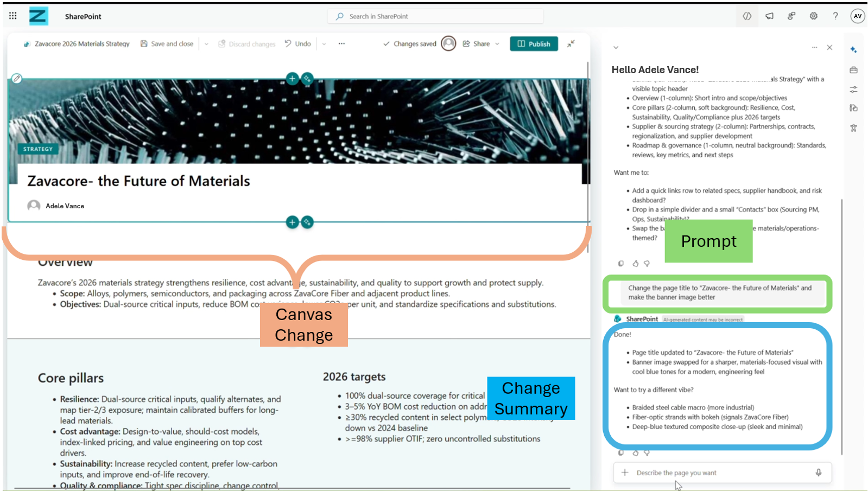This screenshot has width=868, height=492.
Task: Click the Undo button
Action: pos(298,44)
